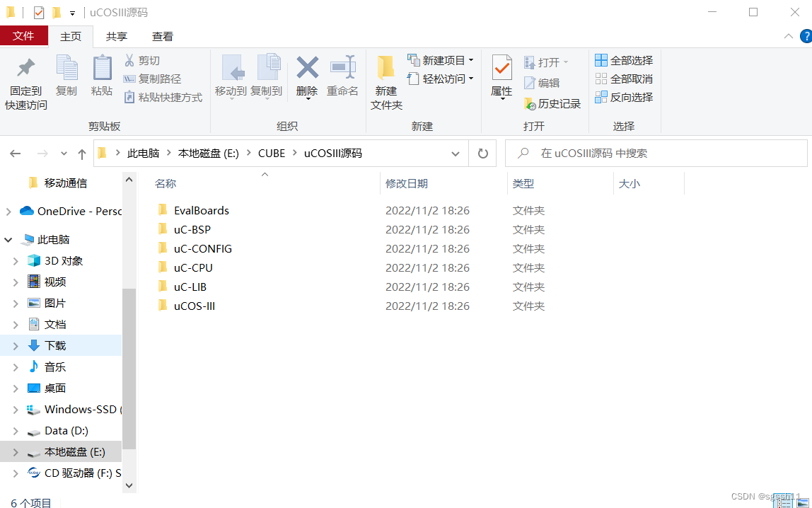This screenshot has height=508, width=812.
Task: Select 音乐 in the navigation pane
Action: [x=55, y=366]
